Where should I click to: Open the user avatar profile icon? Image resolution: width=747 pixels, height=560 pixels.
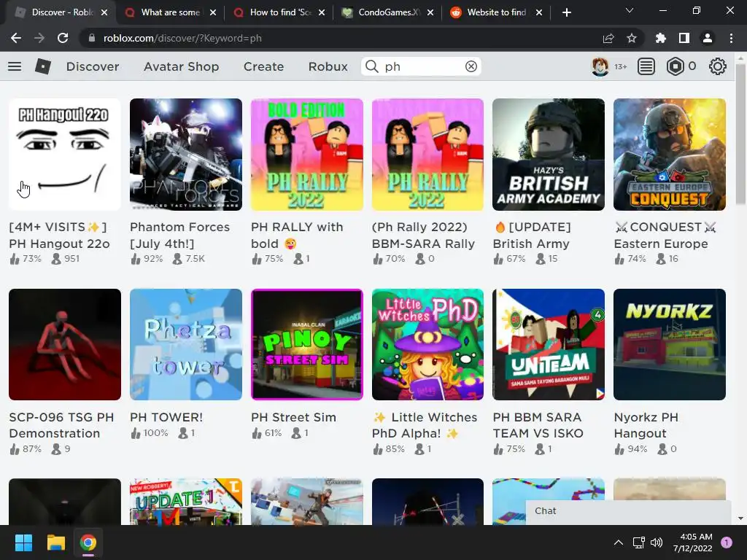[600, 66]
